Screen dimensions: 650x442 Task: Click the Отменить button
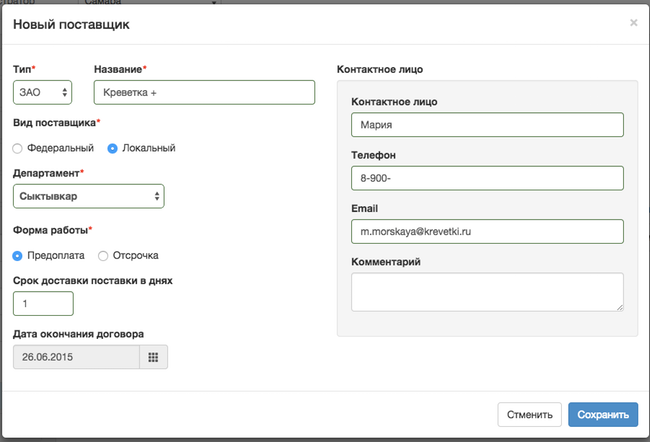529,415
